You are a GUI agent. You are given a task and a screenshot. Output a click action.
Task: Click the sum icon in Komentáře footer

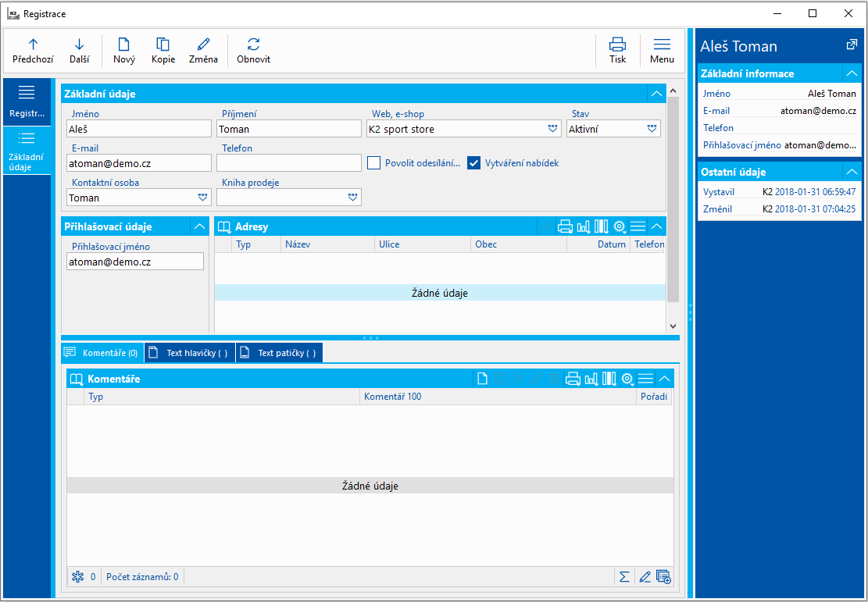point(624,577)
